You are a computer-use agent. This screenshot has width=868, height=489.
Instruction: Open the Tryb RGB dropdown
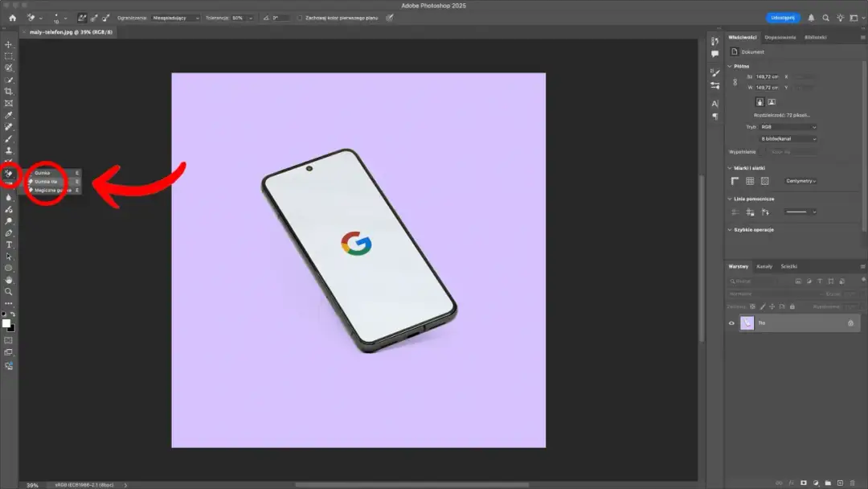point(788,127)
